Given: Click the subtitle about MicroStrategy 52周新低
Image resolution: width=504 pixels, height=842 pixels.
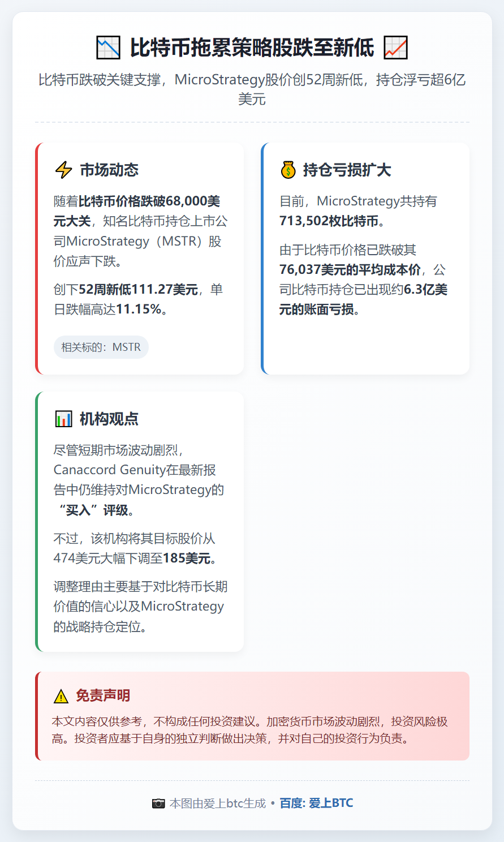Looking at the screenshot, I should point(252,89).
